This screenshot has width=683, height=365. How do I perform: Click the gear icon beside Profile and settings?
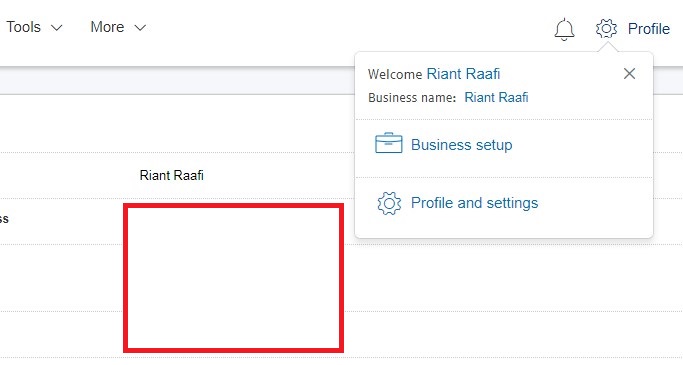(389, 203)
